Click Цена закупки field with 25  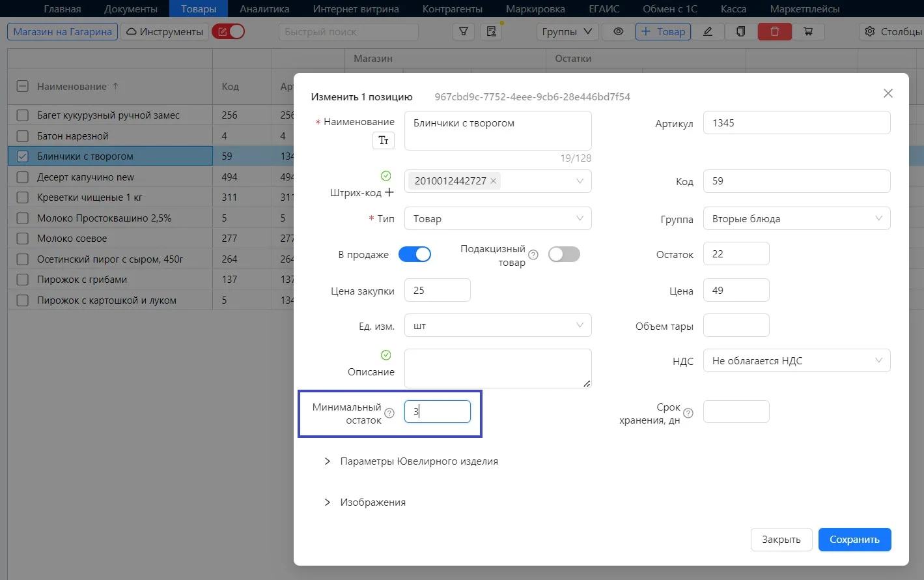point(438,290)
